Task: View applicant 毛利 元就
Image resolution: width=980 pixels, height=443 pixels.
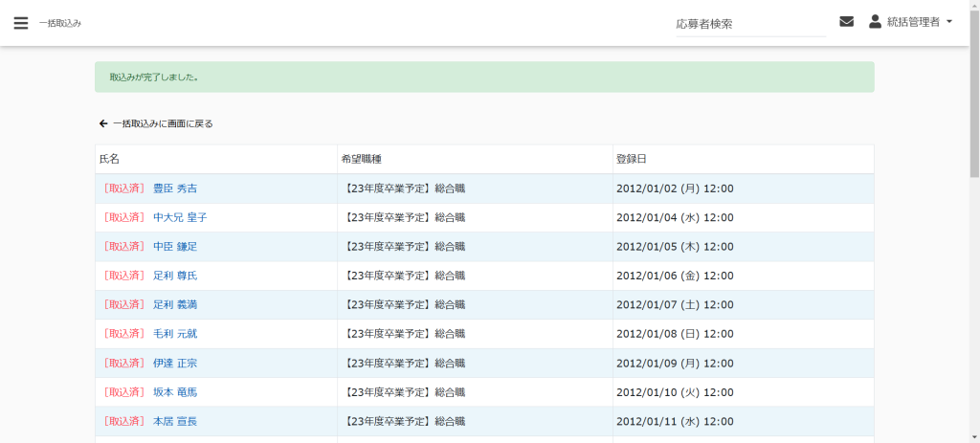Action: [175, 334]
